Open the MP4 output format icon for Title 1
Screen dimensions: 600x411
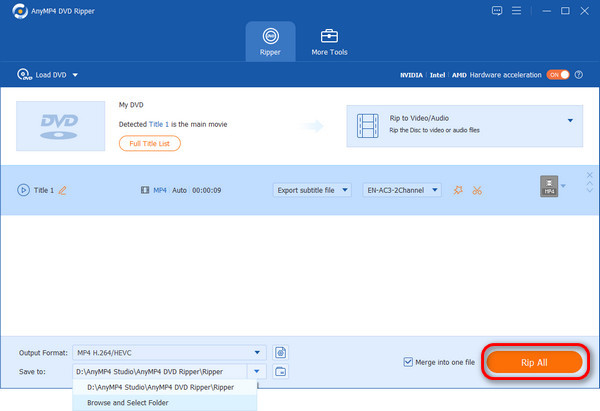(547, 187)
